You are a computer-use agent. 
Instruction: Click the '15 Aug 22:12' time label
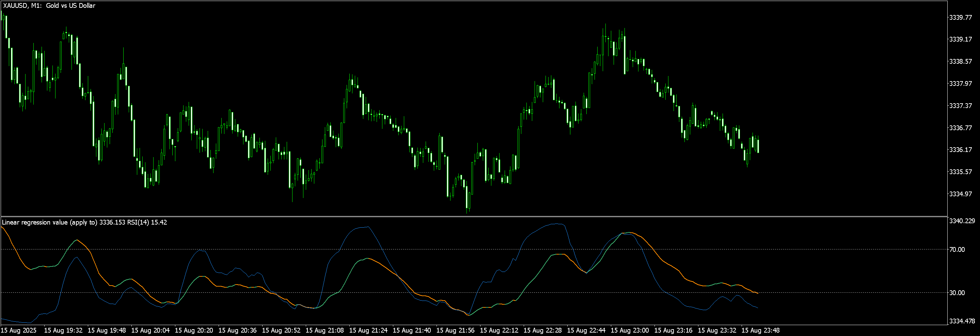pyautogui.click(x=499, y=330)
